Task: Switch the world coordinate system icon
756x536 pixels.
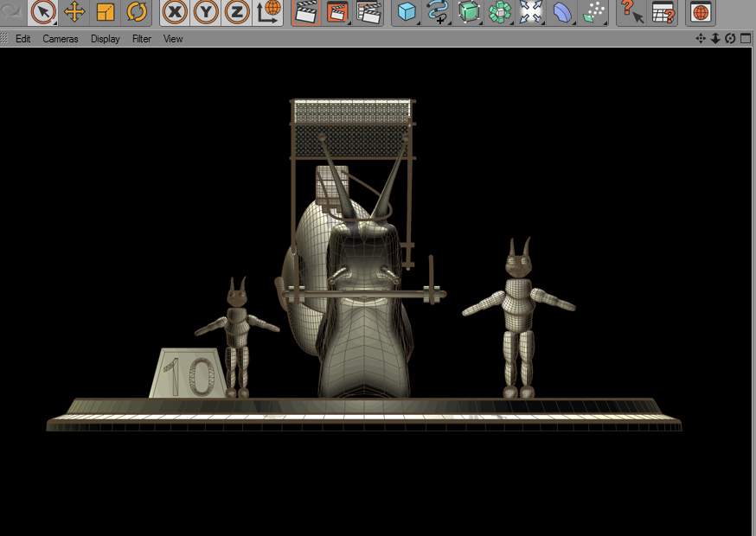Action: tap(268, 12)
